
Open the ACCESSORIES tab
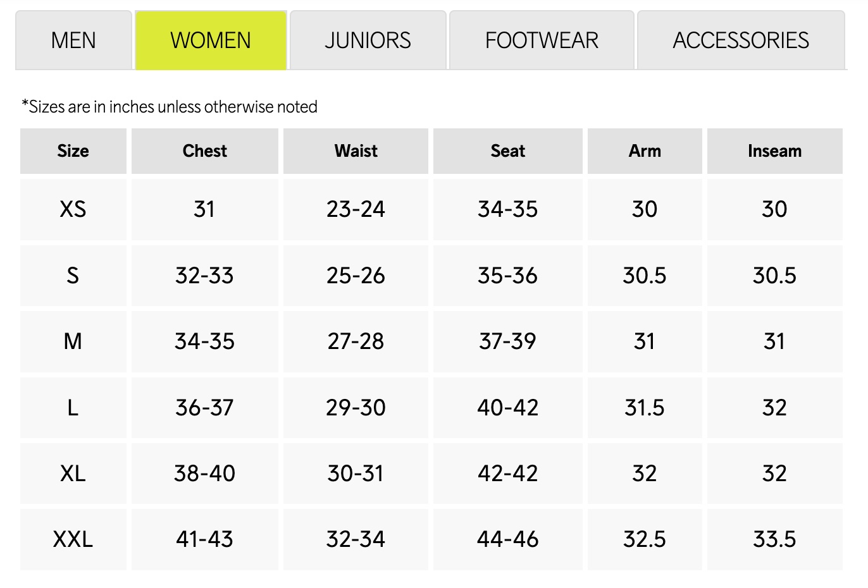pyautogui.click(x=741, y=40)
